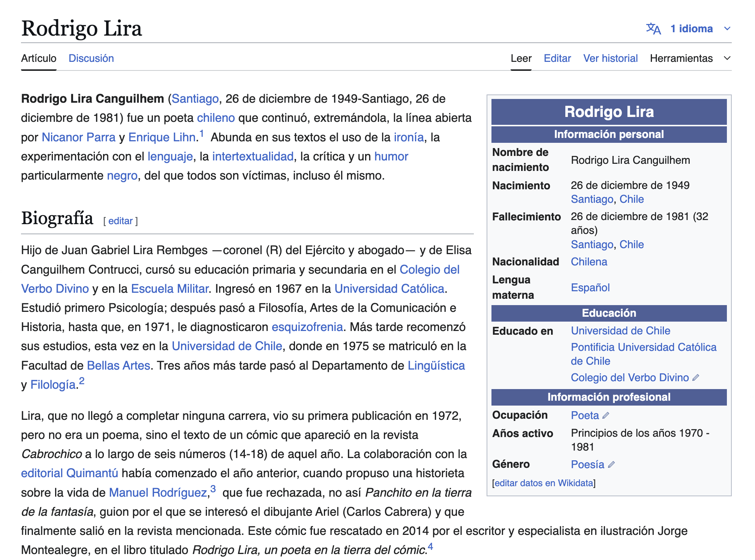Open the editar datos en Wikidata link

(544, 483)
